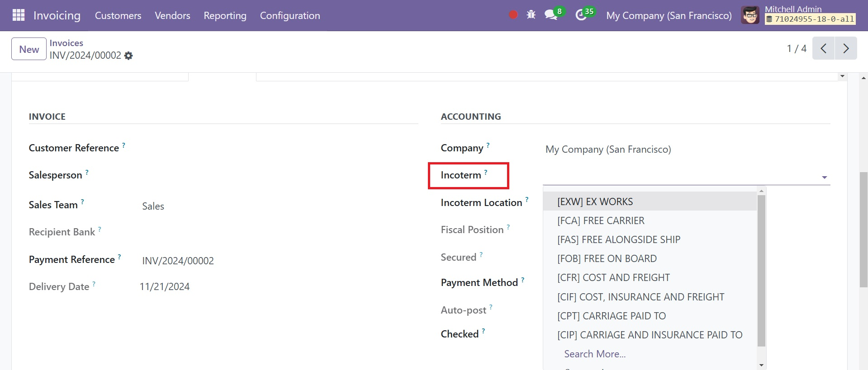Show help tooltip for Recipient Bank
The height and width of the screenshot is (370, 868).
point(100,229)
